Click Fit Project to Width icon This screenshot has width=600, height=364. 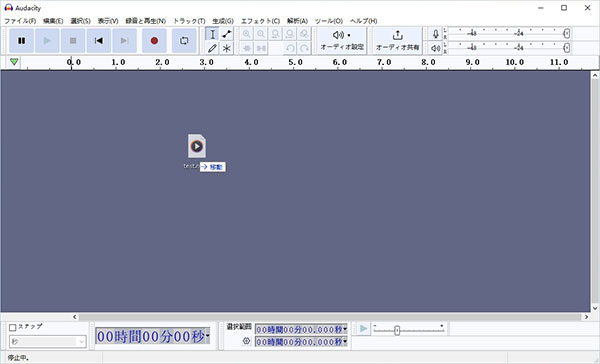click(290, 34)
